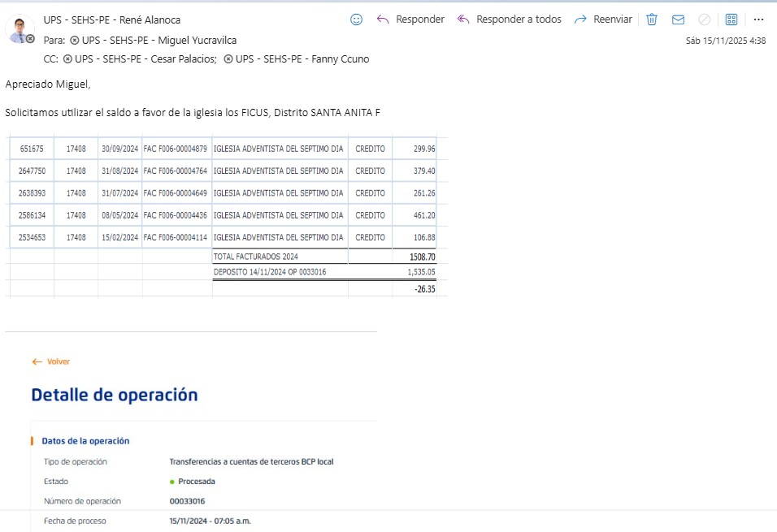Click the operation number 00033016

[x=187, y=501]
